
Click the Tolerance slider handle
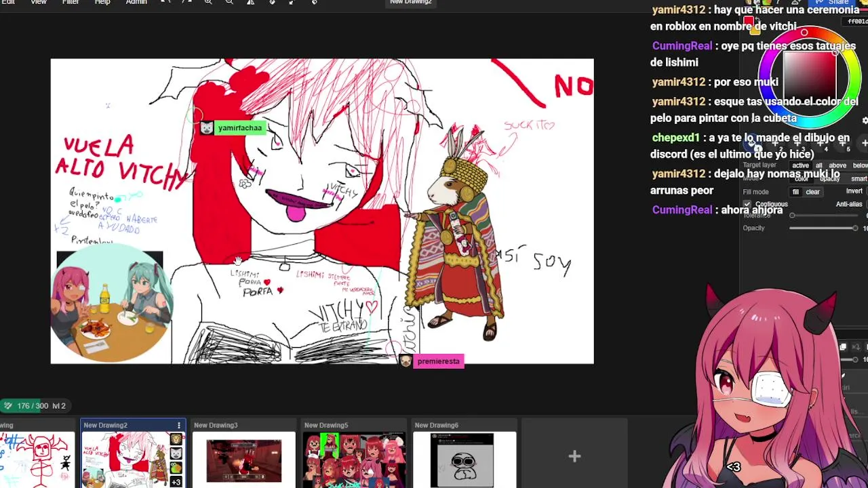pos(792,216)
